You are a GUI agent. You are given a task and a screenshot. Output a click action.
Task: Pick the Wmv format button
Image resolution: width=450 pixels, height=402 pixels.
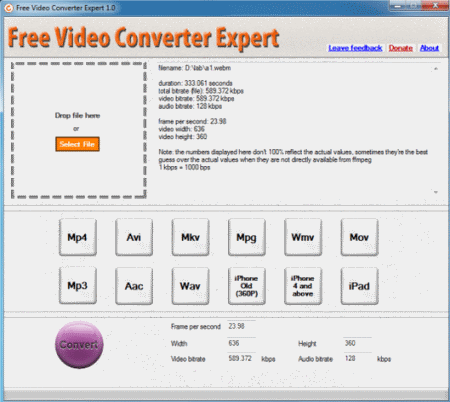(x=303, y=237)
